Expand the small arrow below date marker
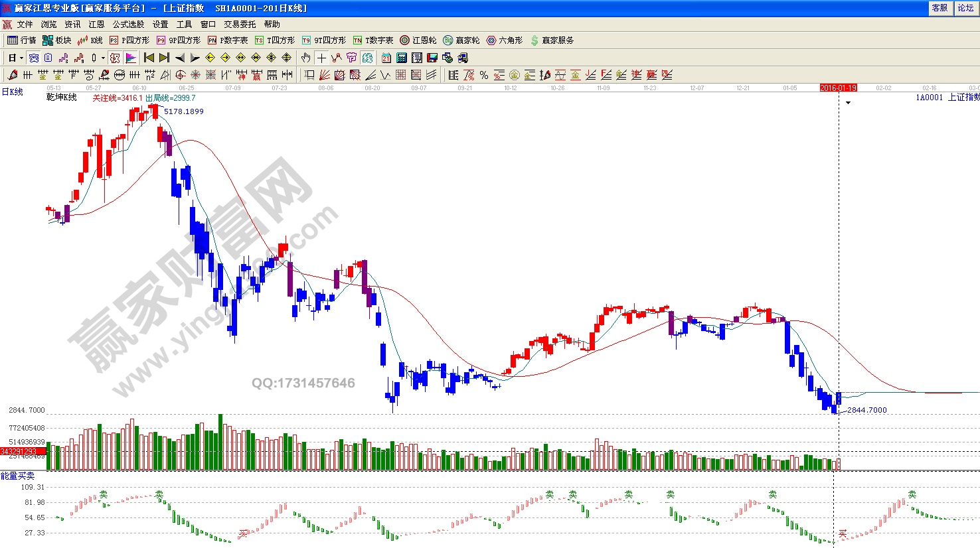This screenshot has height=548, width=980. click(x=848, y=103)
